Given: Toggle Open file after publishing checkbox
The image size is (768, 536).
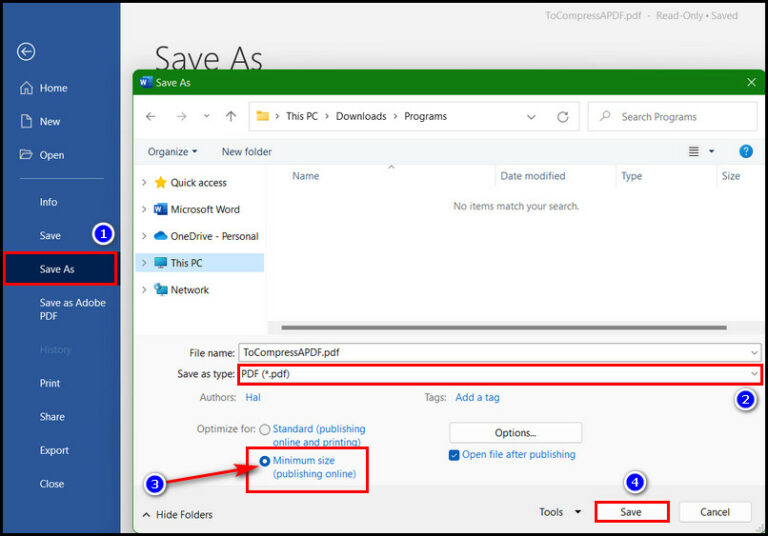Looking at the screenshot, I should (454, 455).
